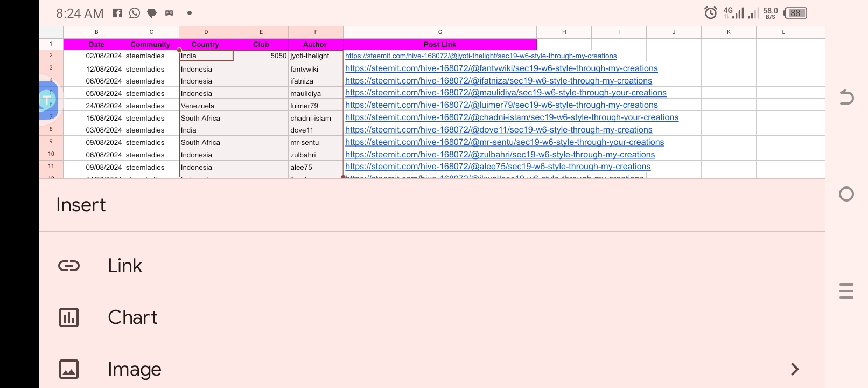Image resolution: width=868 pixels, height=388 pixels.
Task: Choose Chart option from Insert menu
Action: [x=432, y=317]
